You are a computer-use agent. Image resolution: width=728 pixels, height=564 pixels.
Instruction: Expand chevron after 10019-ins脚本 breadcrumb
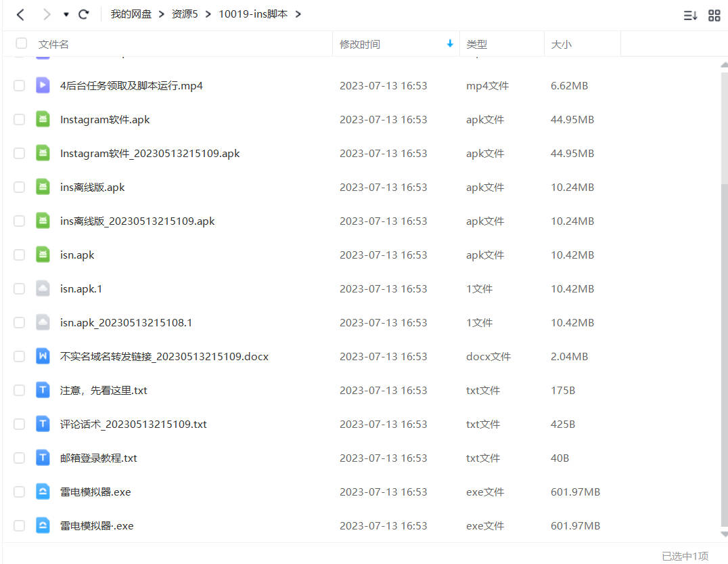[x=298, y=14]
